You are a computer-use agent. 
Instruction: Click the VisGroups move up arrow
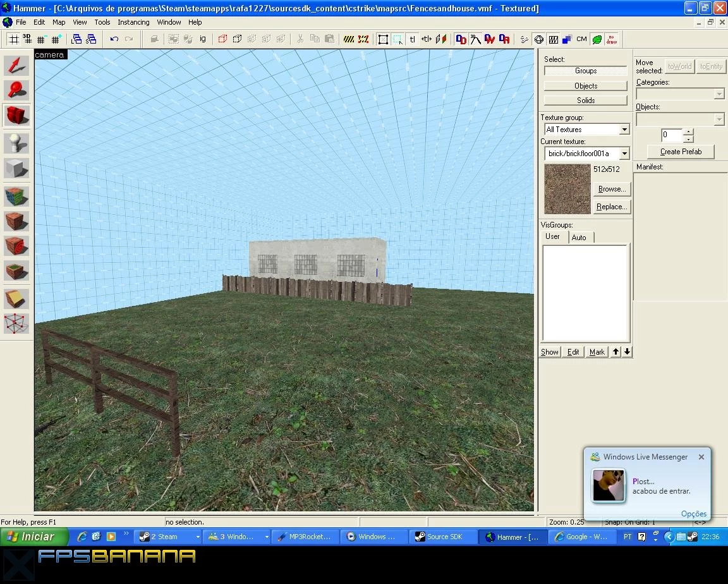616,352
